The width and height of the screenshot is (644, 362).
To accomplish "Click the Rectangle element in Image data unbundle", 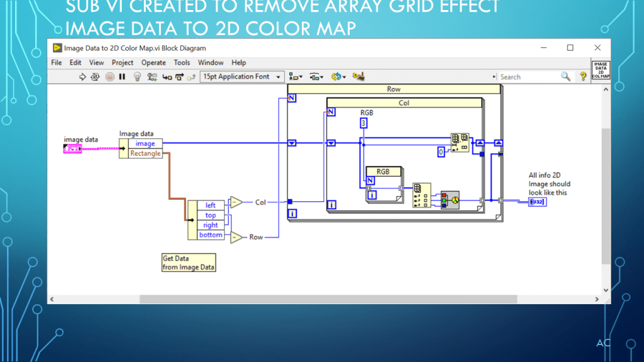I will [x=145, y=153].
